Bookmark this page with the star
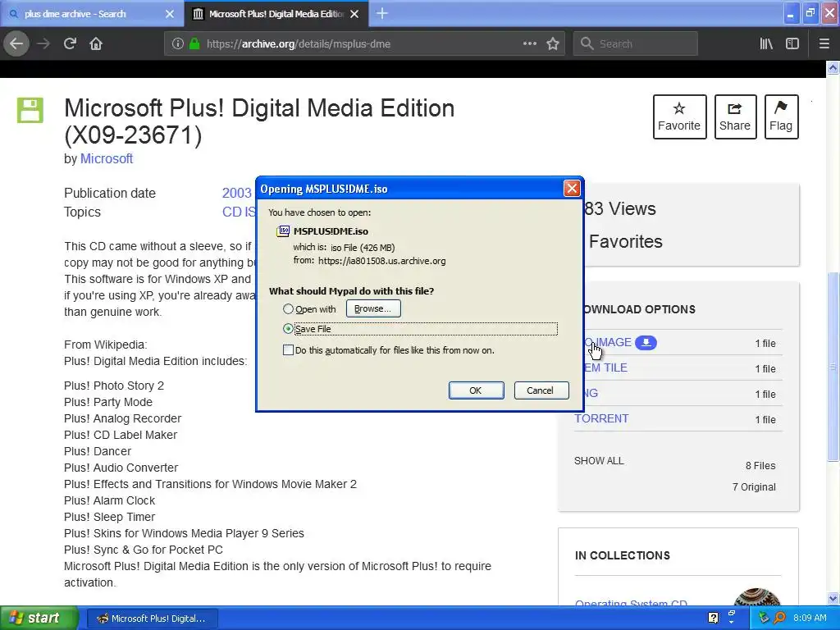This screenshot has width=840, height=630. pyautogui.click(x=553, y=44)
